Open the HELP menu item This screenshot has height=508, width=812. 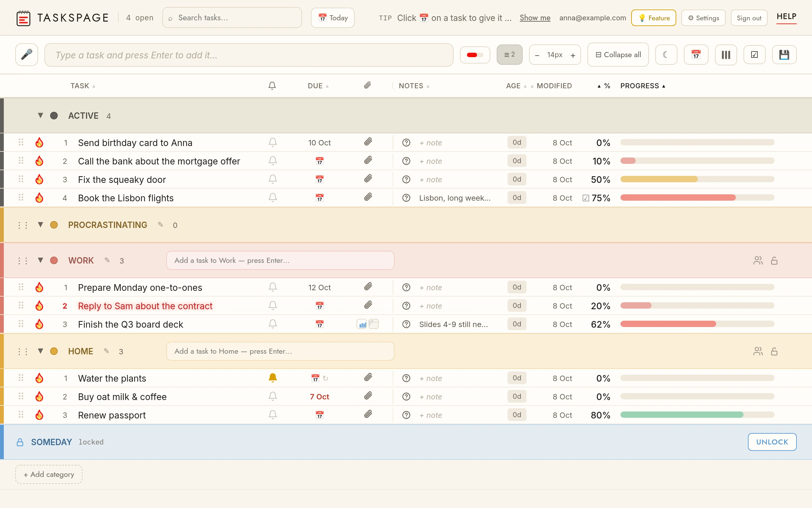click(786, 17)
